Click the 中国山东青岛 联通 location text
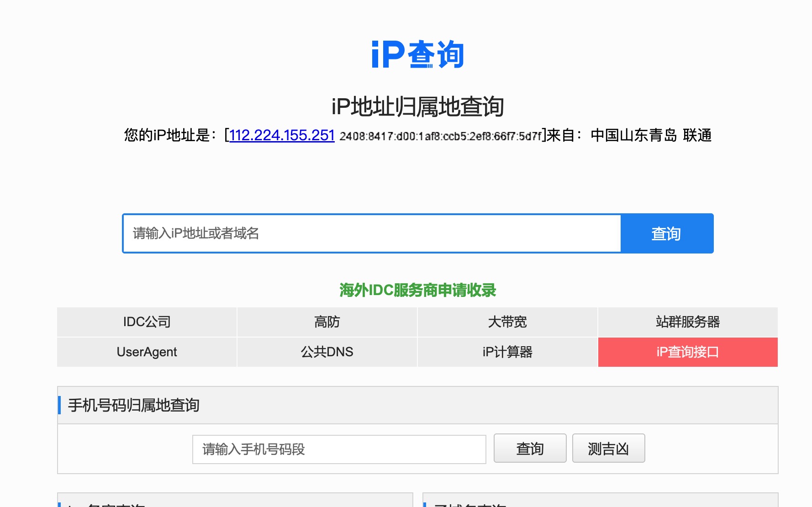The width and height of the screenshot is (812, 507). tap(651, 135)
